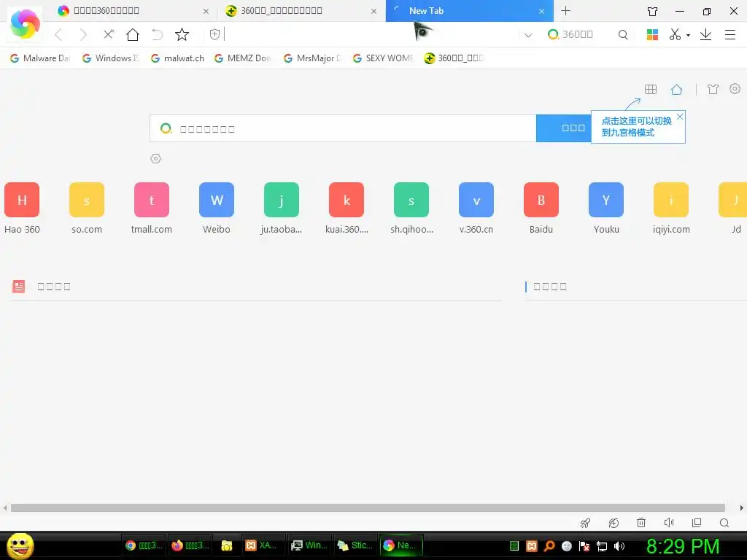Click the lightning refresh icon in status bar
This screenshot has height=560, width=747.
(614, 523)
